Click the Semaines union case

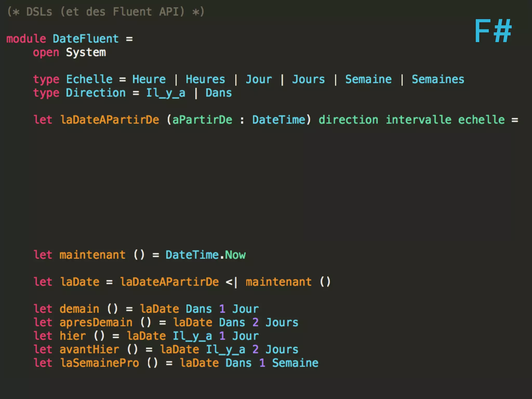pyautogui.click(x=438, y=79)
